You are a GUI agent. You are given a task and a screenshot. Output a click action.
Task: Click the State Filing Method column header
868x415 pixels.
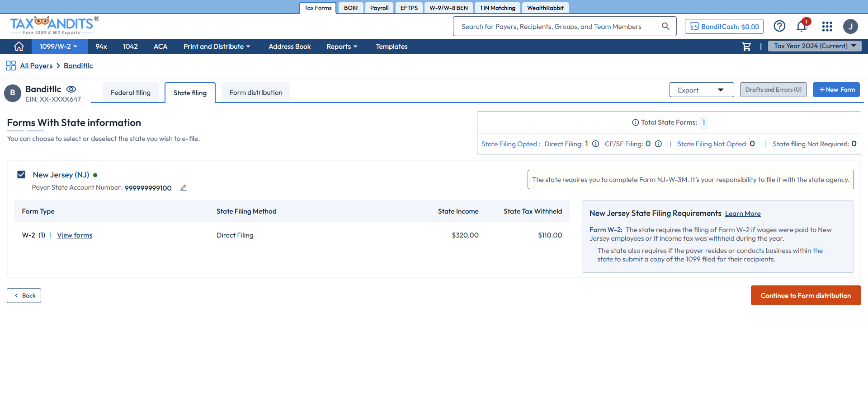(x=246, y=211)
